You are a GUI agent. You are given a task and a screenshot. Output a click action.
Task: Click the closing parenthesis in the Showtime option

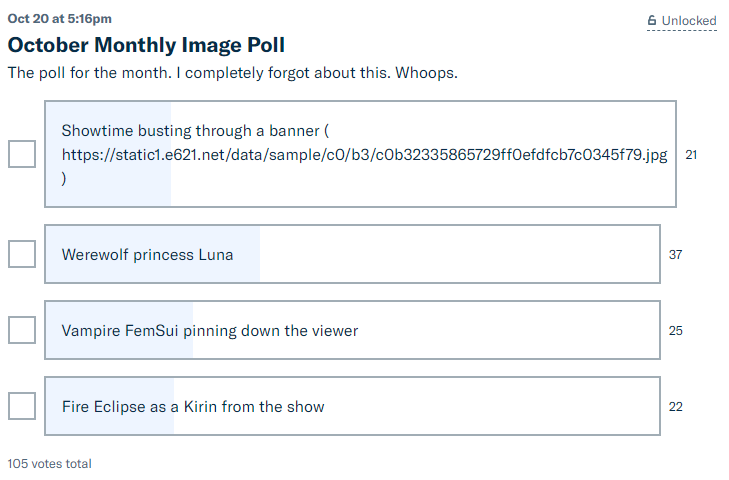pos(64,181)
